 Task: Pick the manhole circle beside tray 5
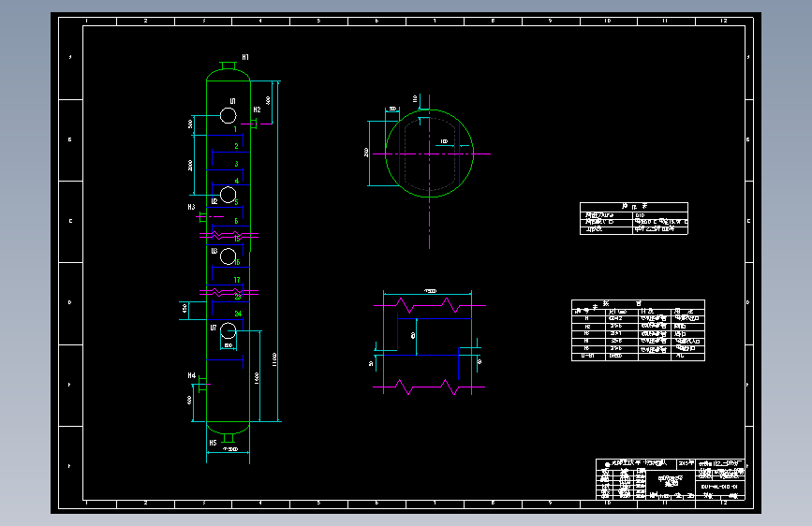pyautogui.click(x=228, y=195)
